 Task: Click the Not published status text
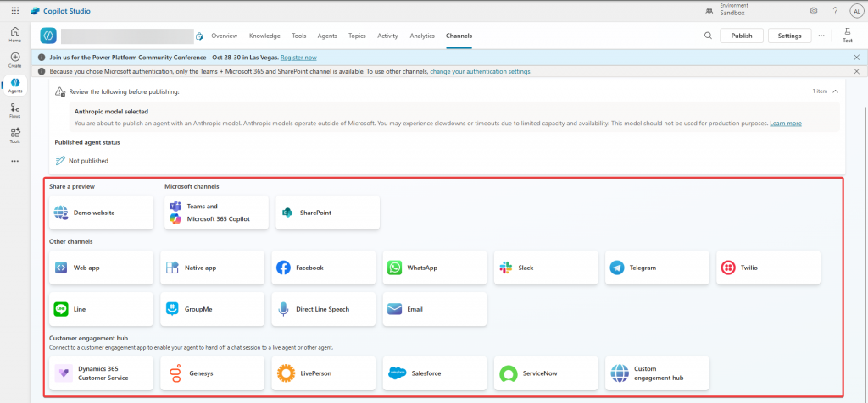pos(88,161)
